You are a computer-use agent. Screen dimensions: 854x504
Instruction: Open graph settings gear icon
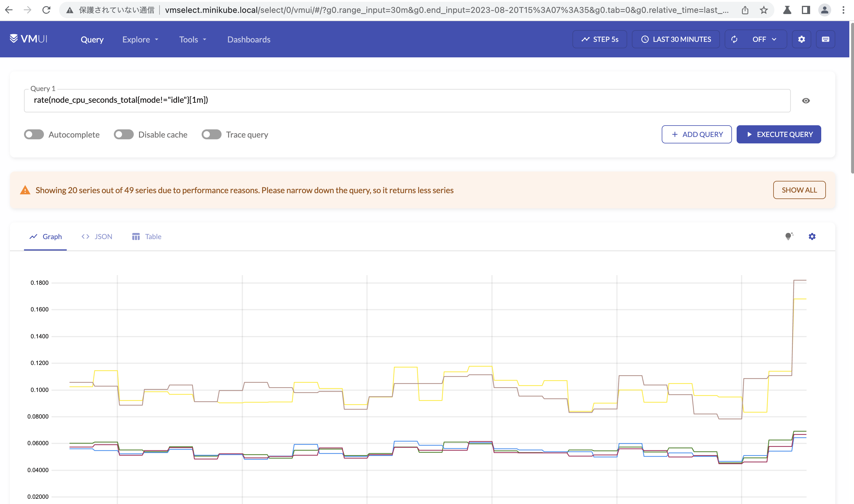(812, 236)
